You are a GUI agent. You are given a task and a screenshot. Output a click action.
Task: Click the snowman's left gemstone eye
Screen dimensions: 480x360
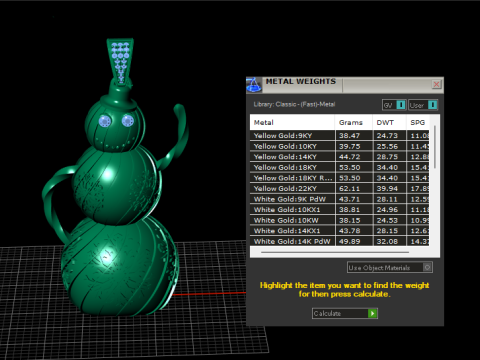tap(105, 121)
